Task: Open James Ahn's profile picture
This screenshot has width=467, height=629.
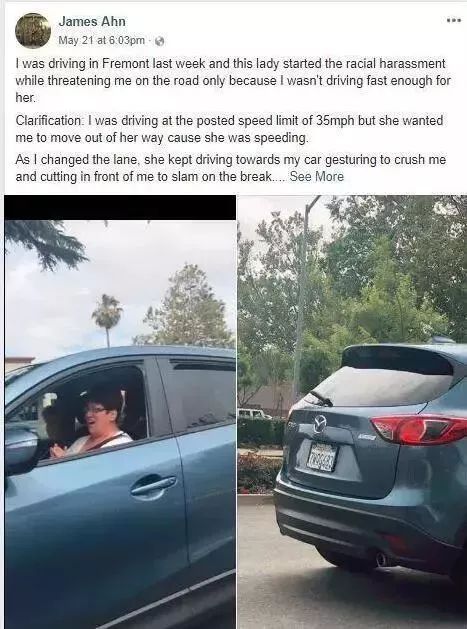Action: (33, 30)
